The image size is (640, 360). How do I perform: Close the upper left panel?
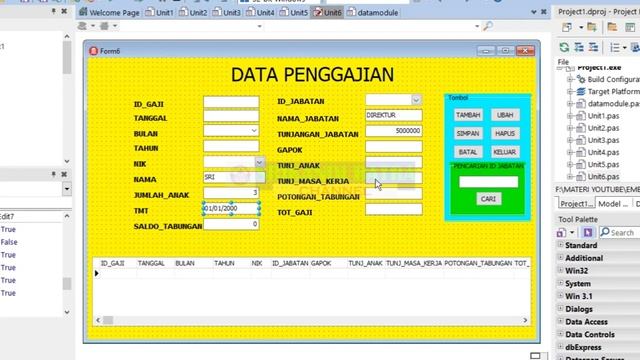point(64,11)
